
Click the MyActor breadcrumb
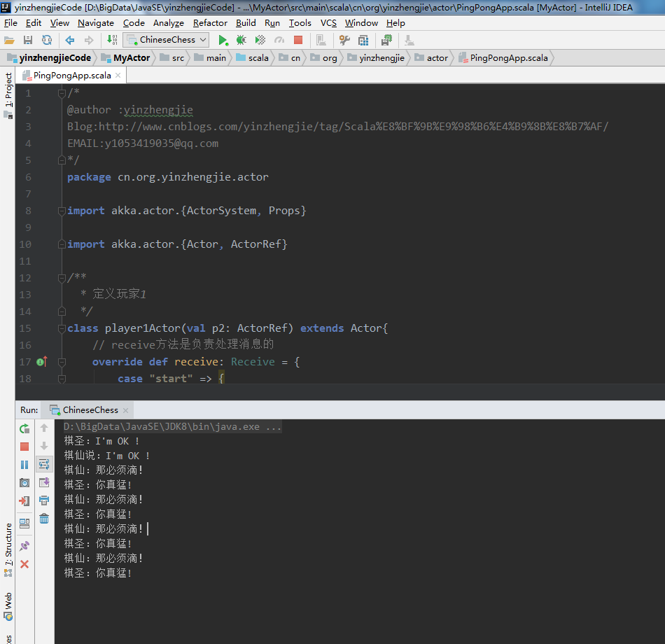click(x=126, y=57)
